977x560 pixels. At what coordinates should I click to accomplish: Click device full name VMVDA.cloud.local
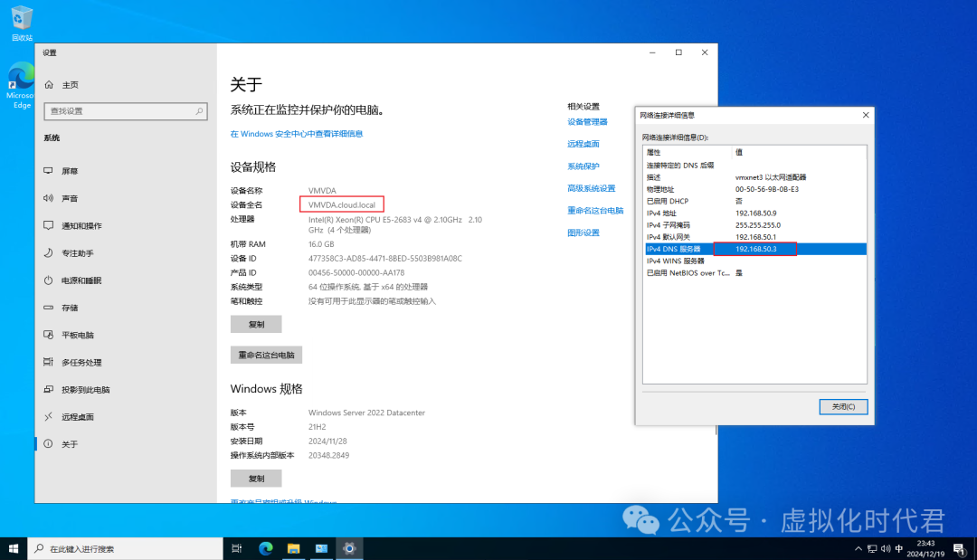point(341,205)
